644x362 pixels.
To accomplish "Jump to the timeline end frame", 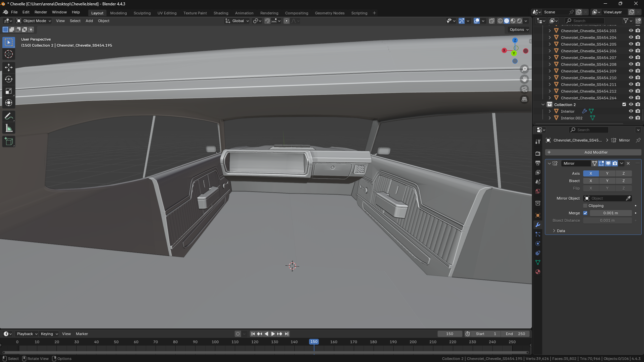I will click(287, 334).
